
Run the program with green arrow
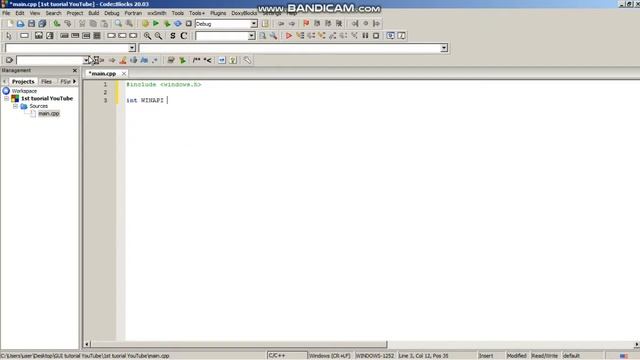click(x=156, y=24)
